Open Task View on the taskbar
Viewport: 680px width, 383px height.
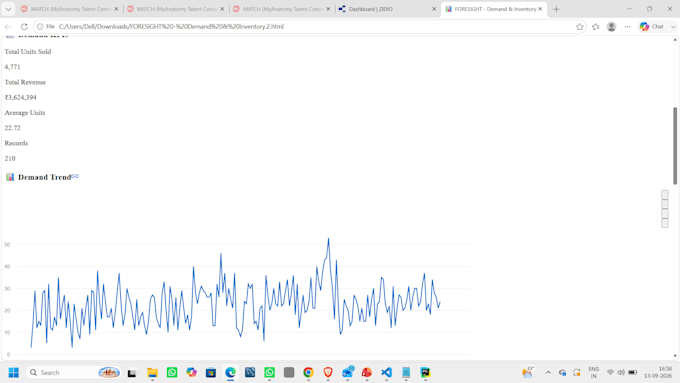[x=132, y=373]
